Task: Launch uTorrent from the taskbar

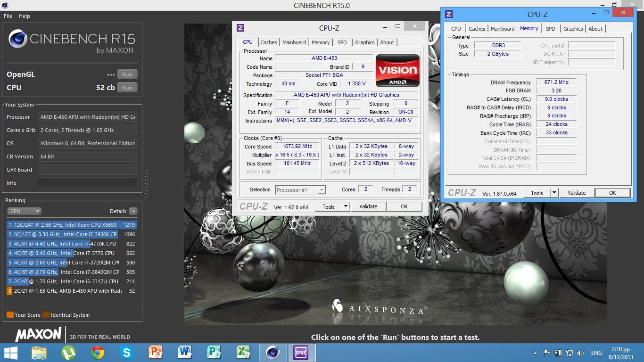Action: click(68, 353)
